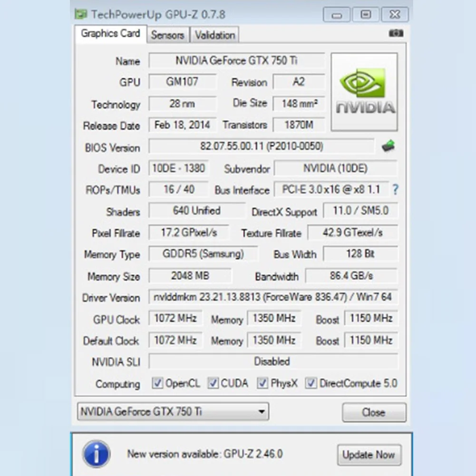
Task: Click the BIOS Version field
Action: tap(262, 146)
